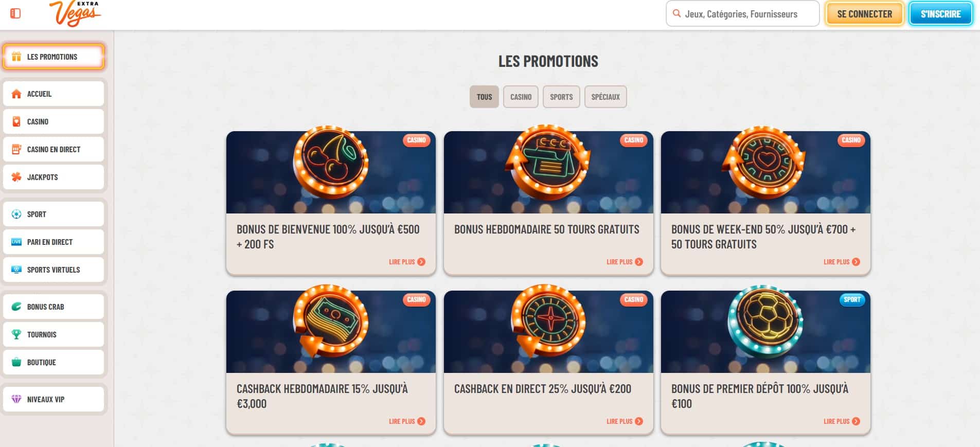Go to Sport with the soccer ball icon
Image resolution: width=980 pixels, height=447 pixels.
click(x=16, y=214)
